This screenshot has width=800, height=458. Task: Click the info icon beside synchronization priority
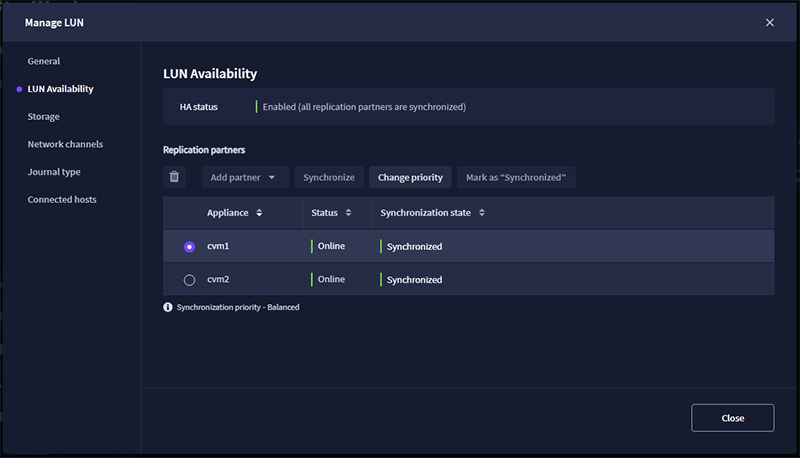tap(168, 307)
